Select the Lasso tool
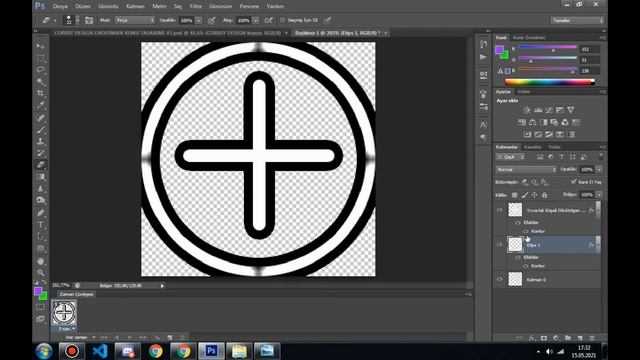 coord(40,70)
